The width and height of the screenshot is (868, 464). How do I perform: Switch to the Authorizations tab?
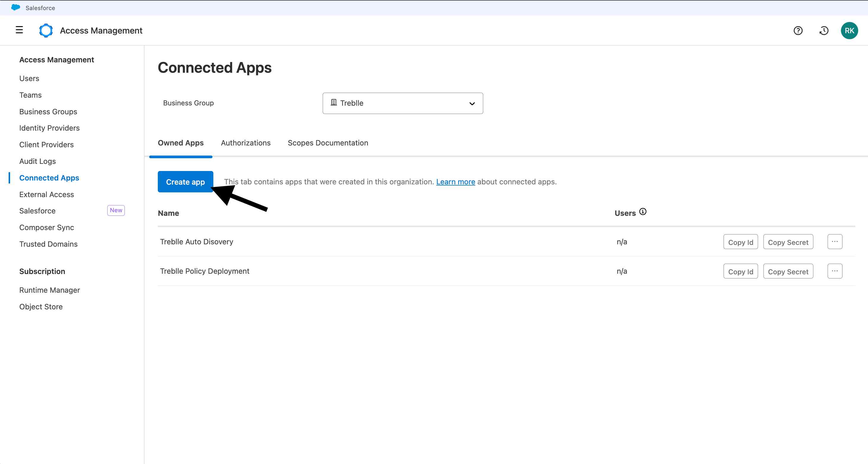pyautogui.click(x=245, y=143)
